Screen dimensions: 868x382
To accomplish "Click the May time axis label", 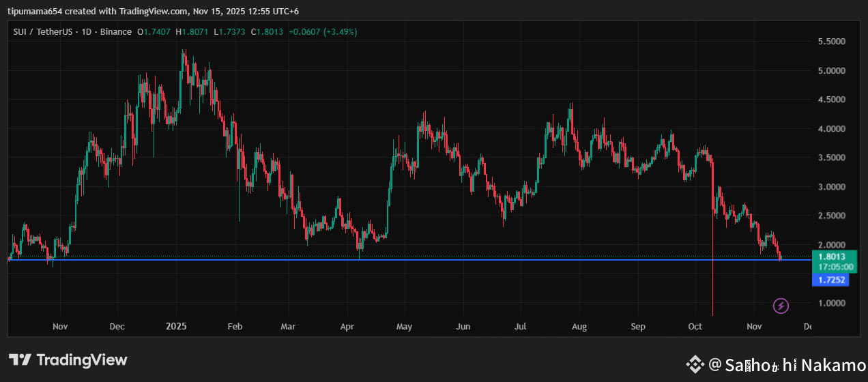I will (404, 327).
